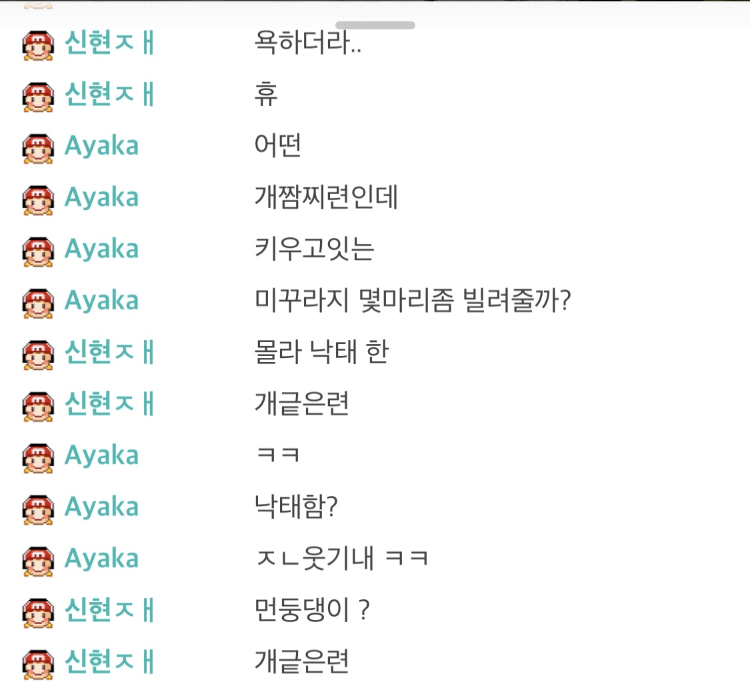Click Ayaka's avatar next to "미꾸라지 몇마리좀 빌려줄까?"
The width and height of the screenshot is (750, 700).
[37, 301]
